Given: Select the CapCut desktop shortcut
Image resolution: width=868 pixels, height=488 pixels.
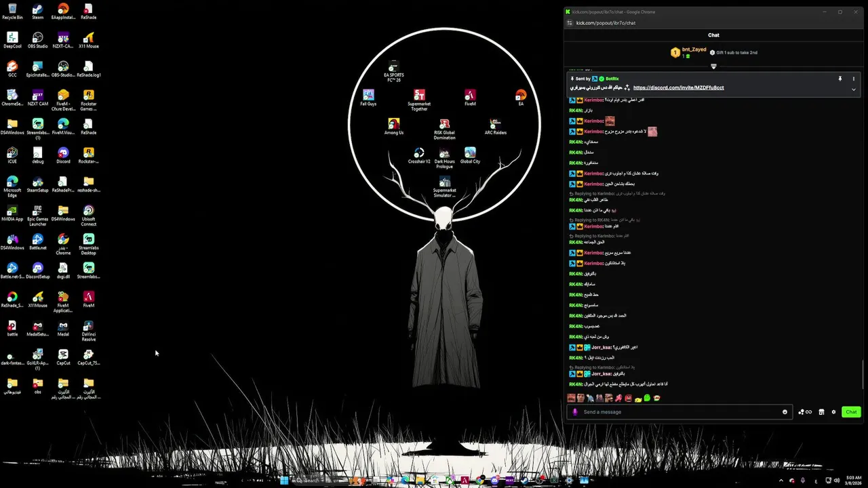Looking at the screenshot, I should click(x=63, y=357).
